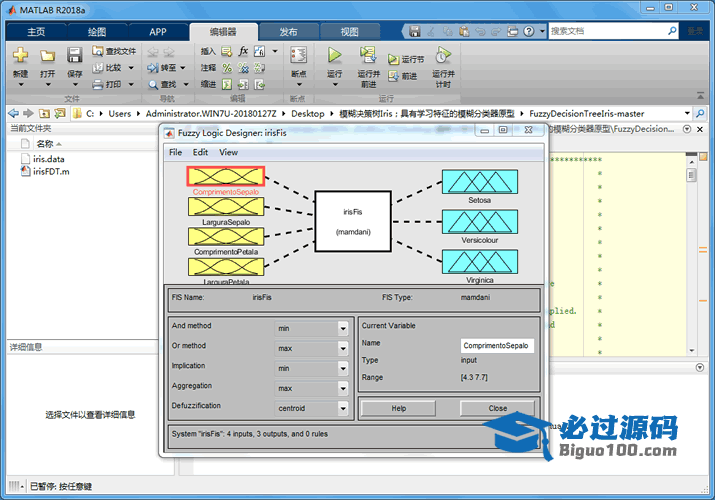Screen dimensions: 715x500
Task: Click the Find magnifier icon
Action: pos(153,85)
